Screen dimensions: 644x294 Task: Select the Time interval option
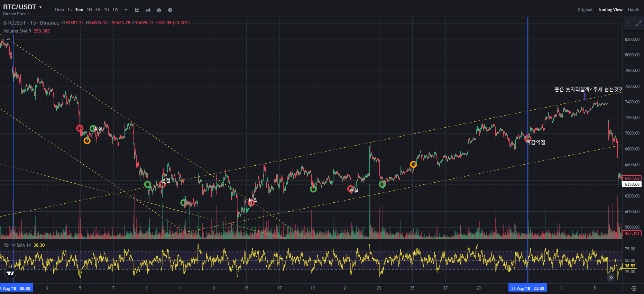pos(59,10)
